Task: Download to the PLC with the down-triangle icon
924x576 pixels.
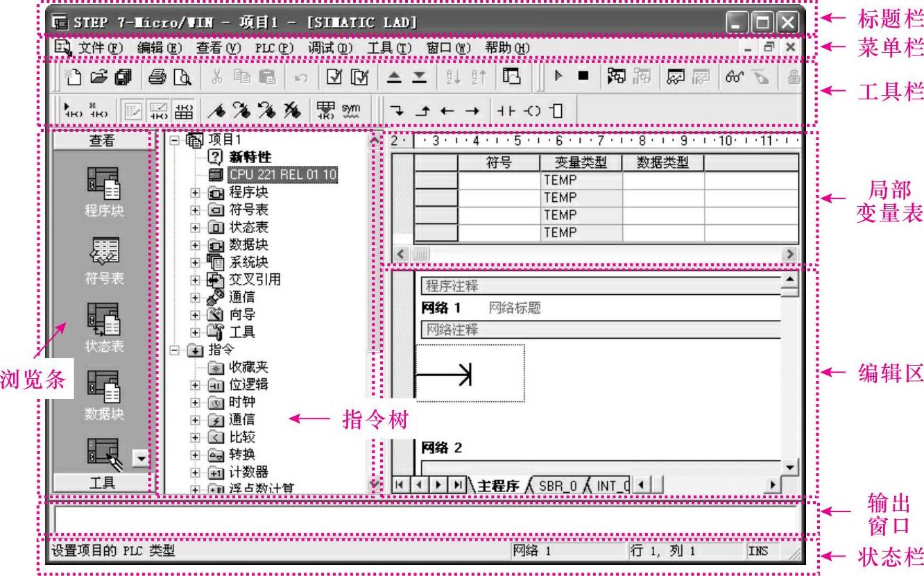Action: click(418, 78)
